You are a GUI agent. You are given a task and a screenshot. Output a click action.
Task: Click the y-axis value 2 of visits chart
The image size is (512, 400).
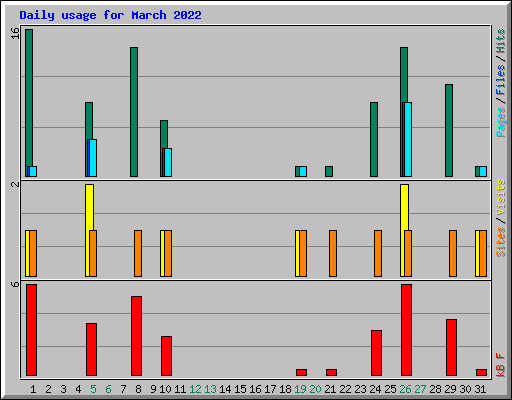click(x=15, y=184)
